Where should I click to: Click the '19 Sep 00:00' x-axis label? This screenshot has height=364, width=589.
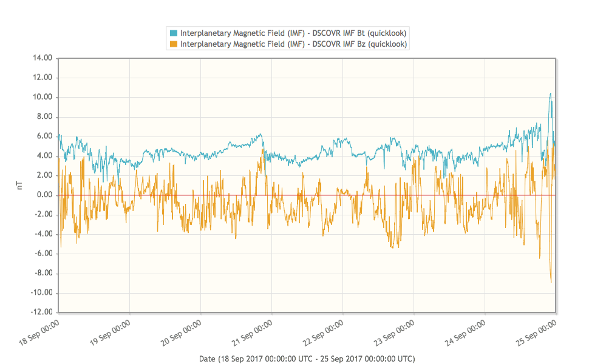point(111,332)
